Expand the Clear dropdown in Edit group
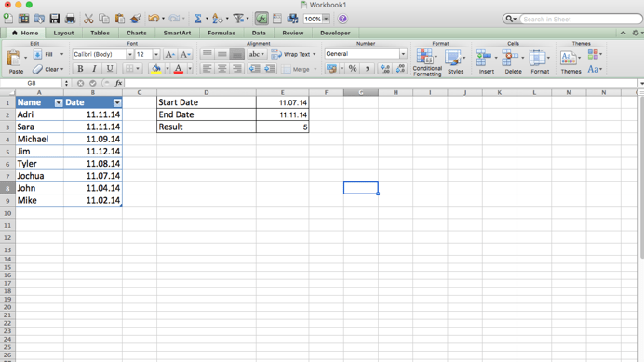This screenshot has height=362, width=644. (62, 69)
